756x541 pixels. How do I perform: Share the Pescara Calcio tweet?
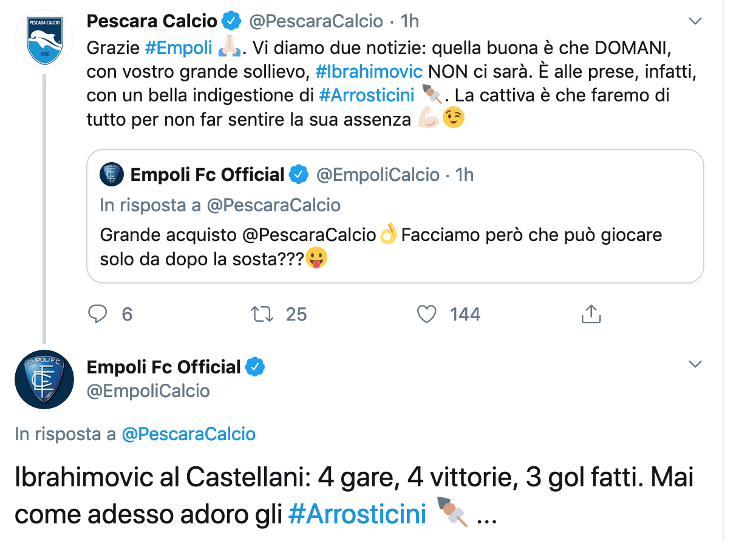pos(591,314)
